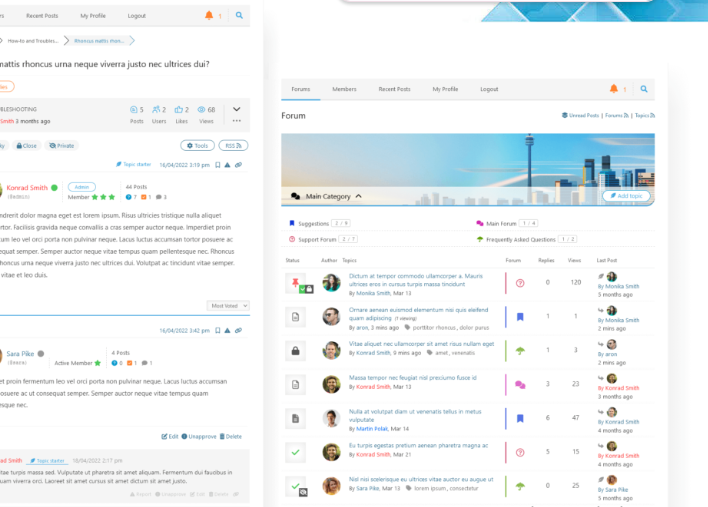Toggle the topic Close lock button
This screenshot has height=507, width=708.
tap(25, 145)
